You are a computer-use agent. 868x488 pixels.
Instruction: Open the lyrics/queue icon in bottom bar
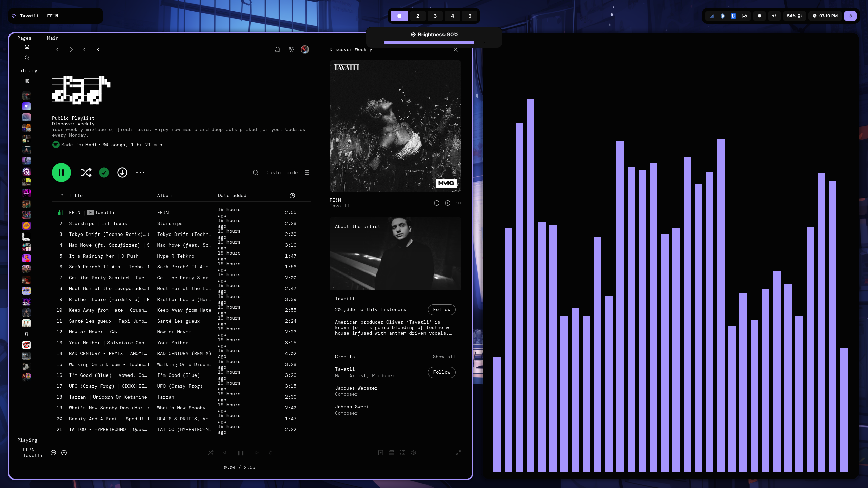click(392, 453)
